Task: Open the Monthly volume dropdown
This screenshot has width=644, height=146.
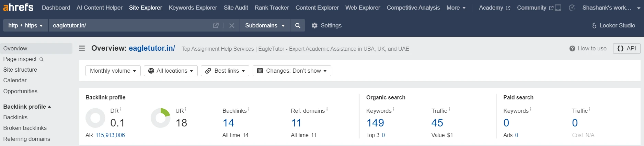Action: [113, 71]
